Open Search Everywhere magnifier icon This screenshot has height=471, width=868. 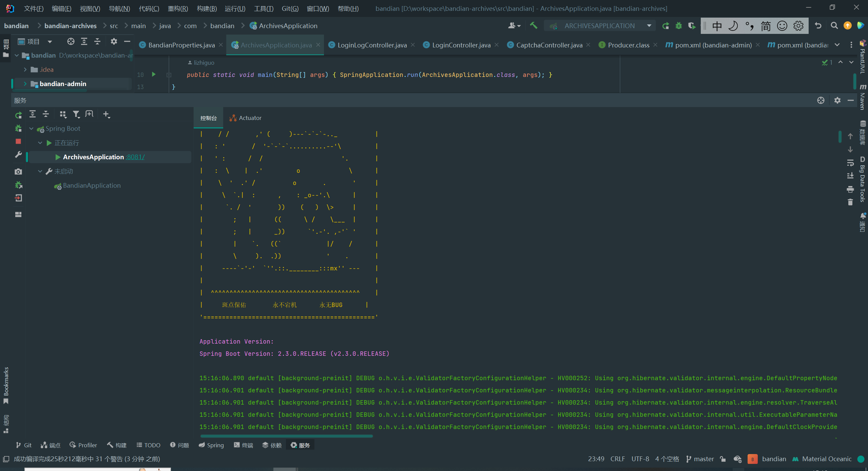pyautogui.click(x=834, y=26)
